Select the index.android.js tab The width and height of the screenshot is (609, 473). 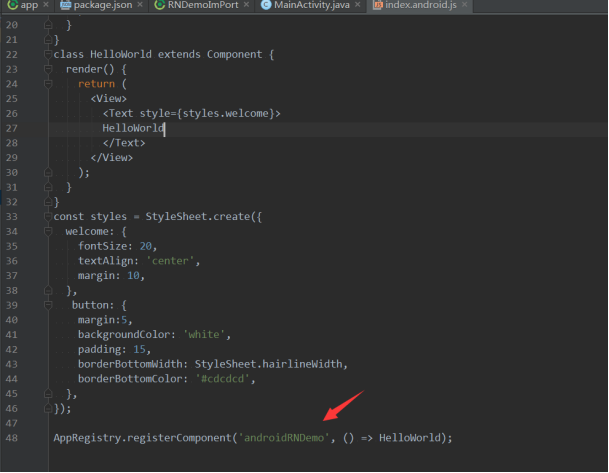pyautogui.click(x=421, y=5)
